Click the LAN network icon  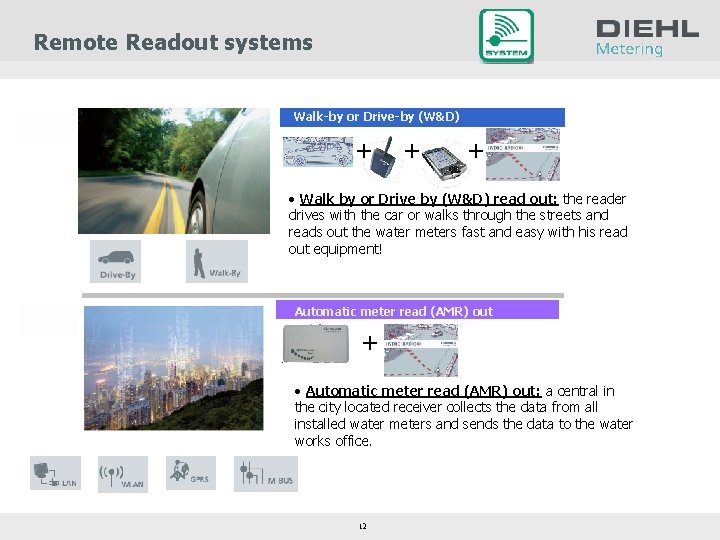(56, 473)
